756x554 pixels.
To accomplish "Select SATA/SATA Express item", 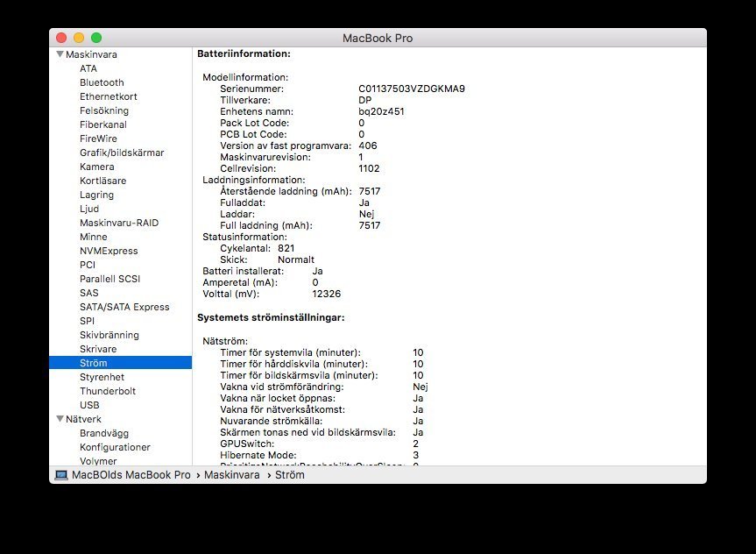I will pyautogui.click(x=124, y=307).
